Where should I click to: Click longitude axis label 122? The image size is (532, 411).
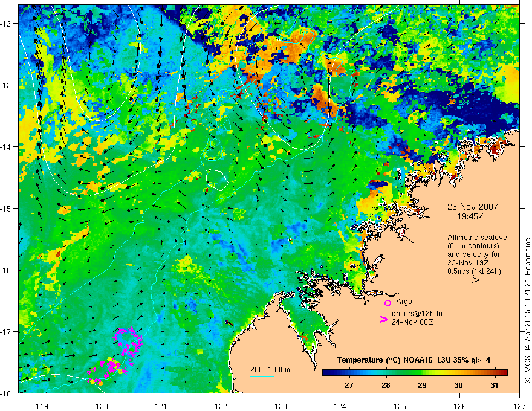[x=221, y=406]
